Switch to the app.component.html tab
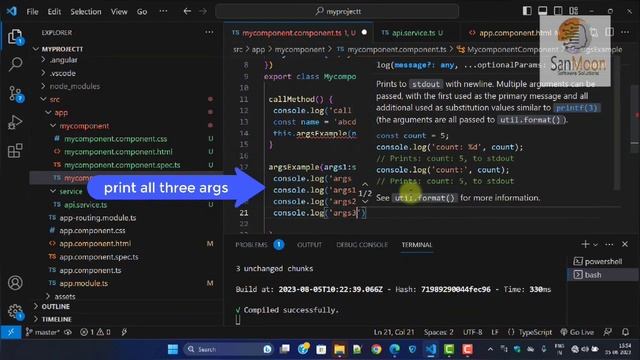 [510, 33]
